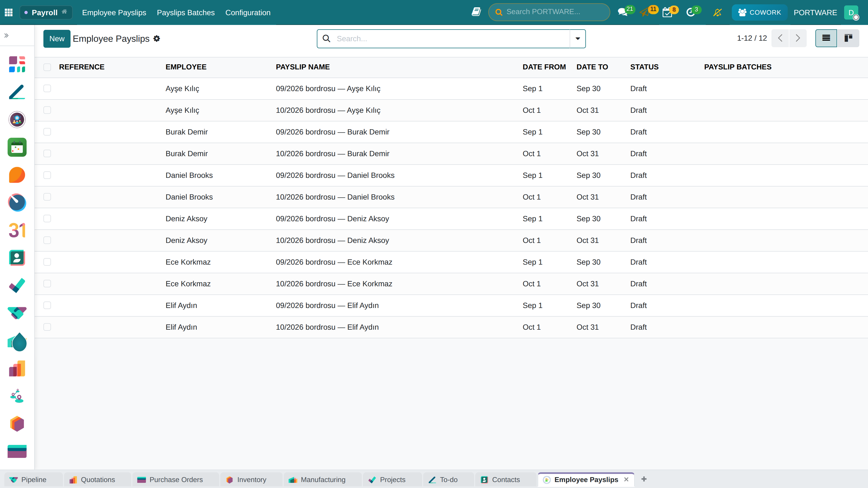Toggle the search options dropdown arrow
This screenshot has width=868, height=488.
pyautogui.click(x=577, y=39)
